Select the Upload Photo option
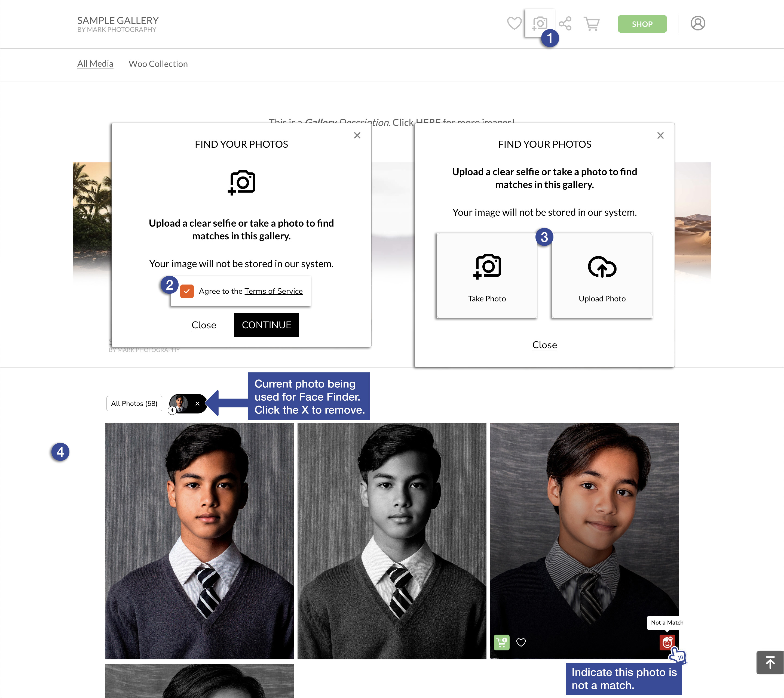Viewport: 784px width, 698px height. [x=601, y=275]
